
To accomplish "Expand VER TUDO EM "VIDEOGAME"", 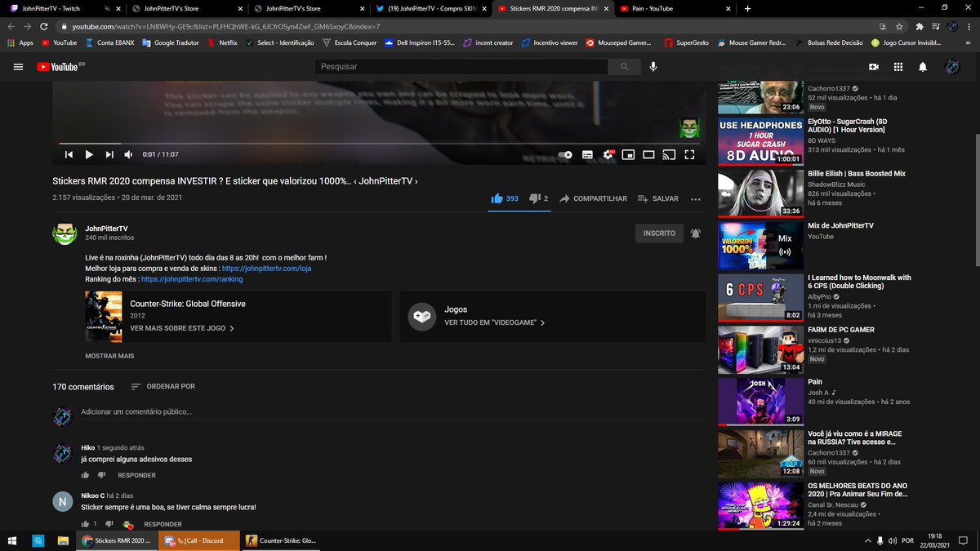I will [495, 322].
